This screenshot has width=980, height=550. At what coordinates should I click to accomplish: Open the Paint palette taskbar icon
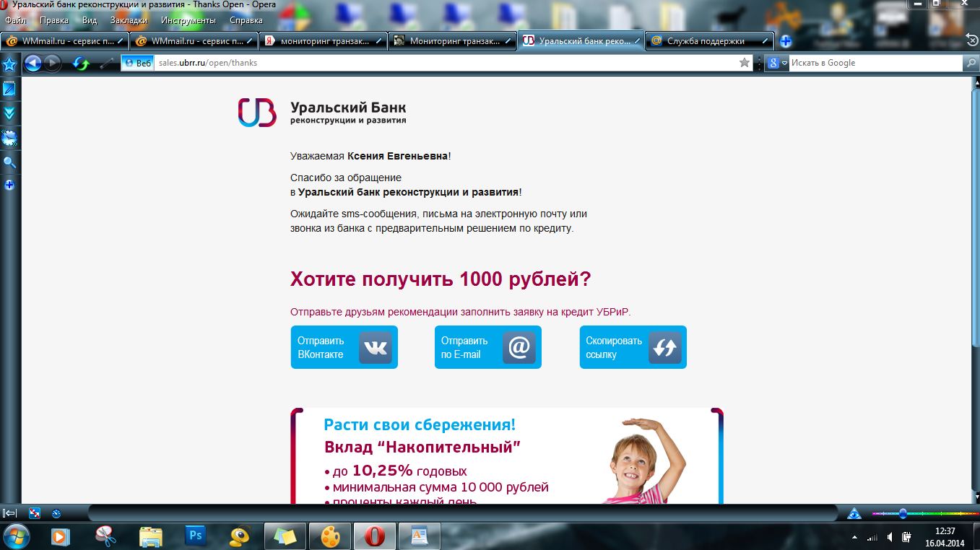pyautogui.click(x=329, y=536)
